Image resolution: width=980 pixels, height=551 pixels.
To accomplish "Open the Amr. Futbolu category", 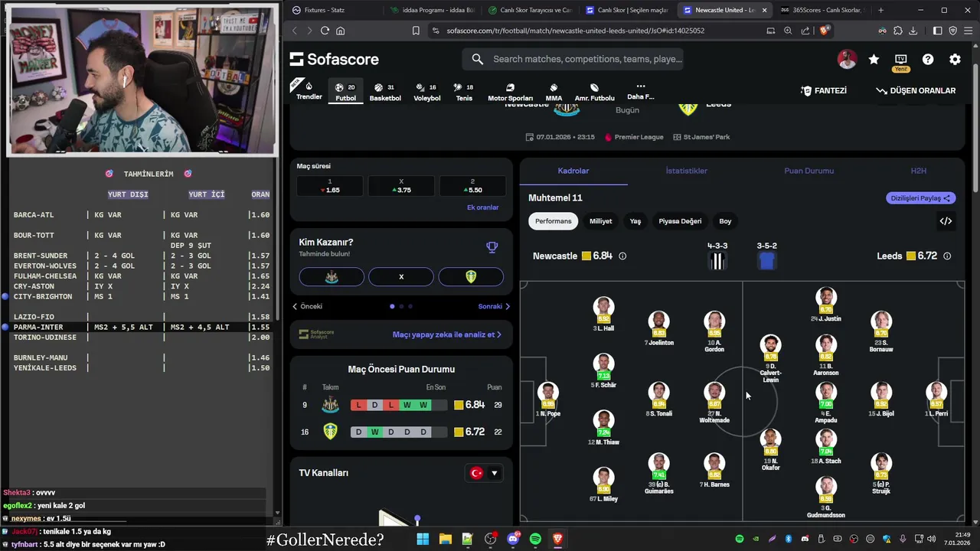I will pos(594,92).
